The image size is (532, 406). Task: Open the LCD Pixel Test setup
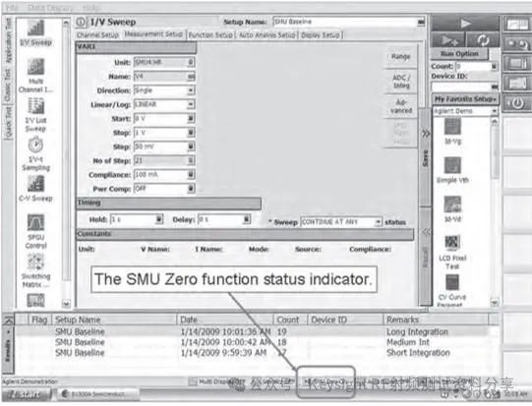coord(452,243)
